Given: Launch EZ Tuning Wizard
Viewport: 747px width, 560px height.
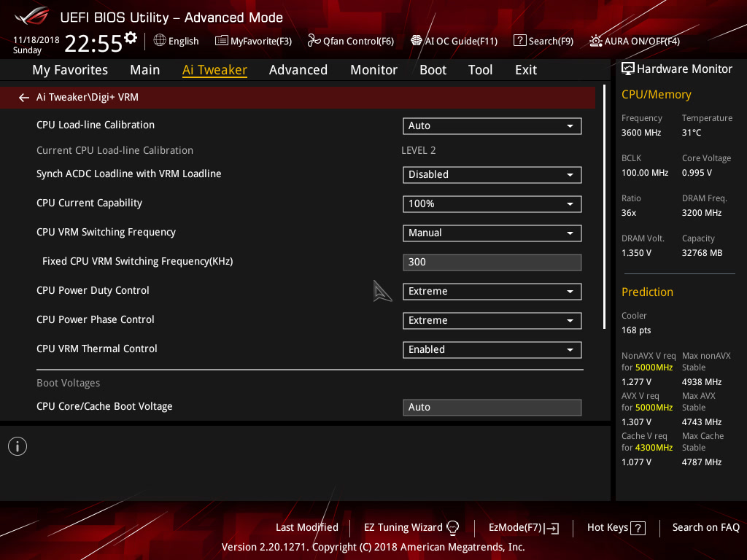Looking at the screenshot, I should click(403, 528).
